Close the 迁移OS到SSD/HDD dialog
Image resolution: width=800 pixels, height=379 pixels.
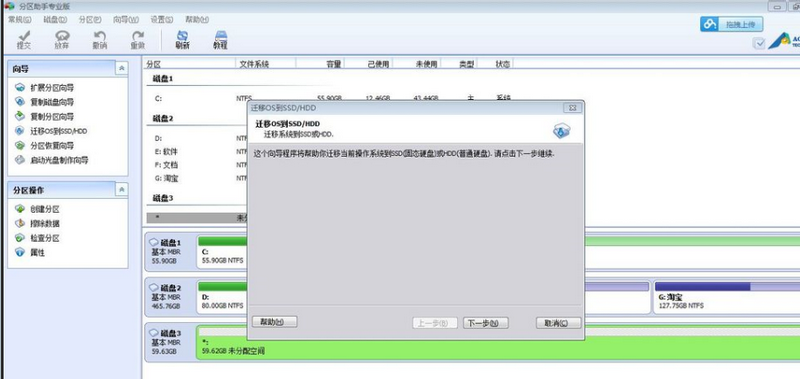tap(572, 108)
